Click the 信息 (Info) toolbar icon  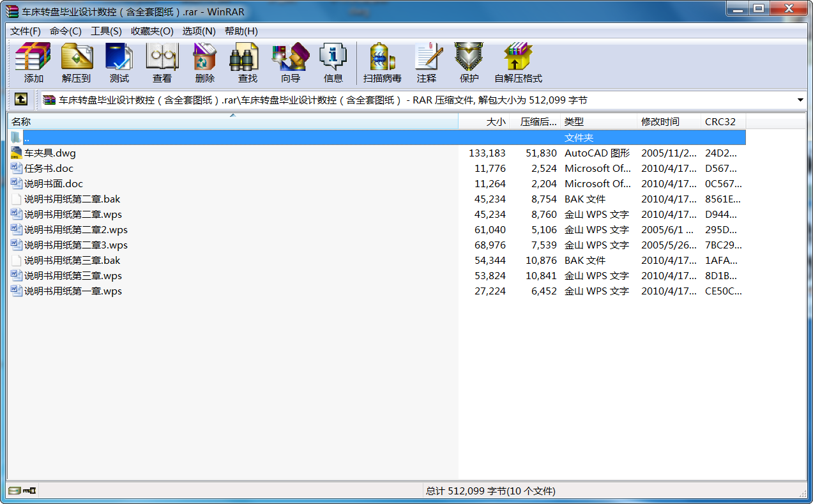coord(333,63)
